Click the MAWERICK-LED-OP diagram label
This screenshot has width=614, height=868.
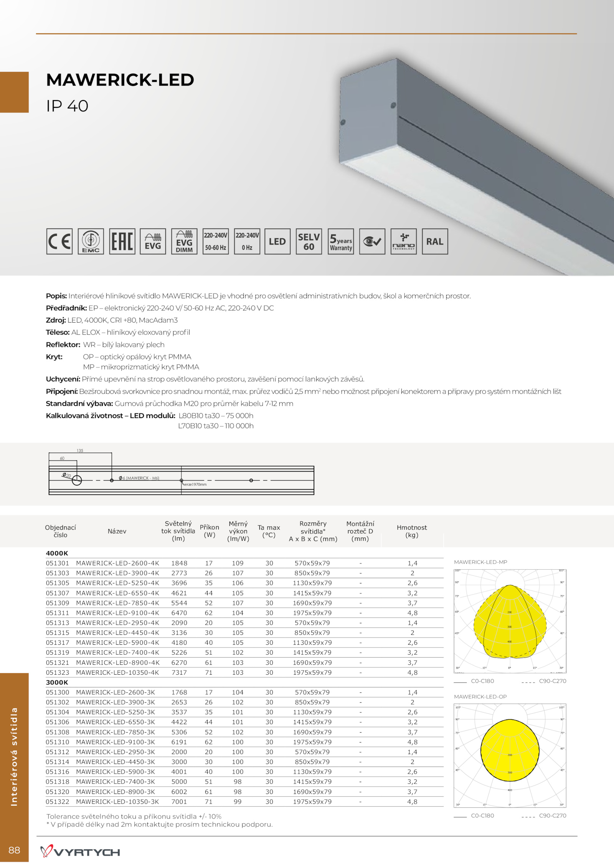[x=480, y=697]
